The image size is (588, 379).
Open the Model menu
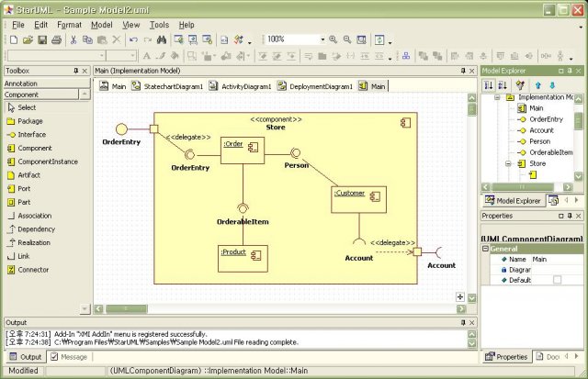pyautogui.click(x=102, y=25)
